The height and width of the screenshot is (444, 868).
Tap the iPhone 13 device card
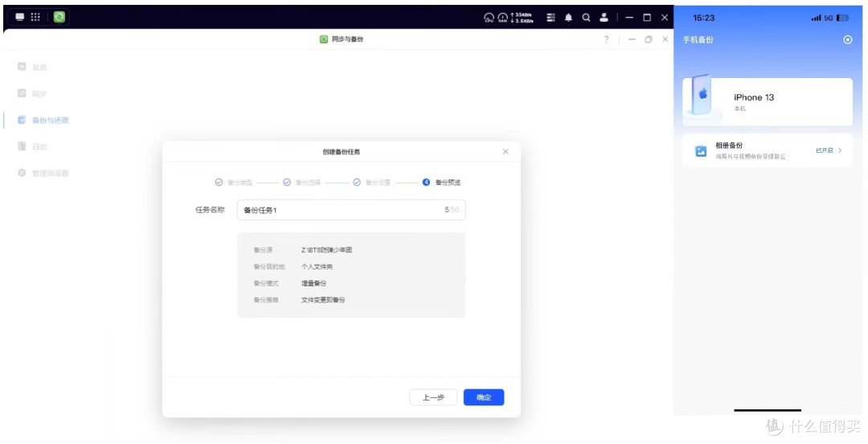[x=768, y=102]
